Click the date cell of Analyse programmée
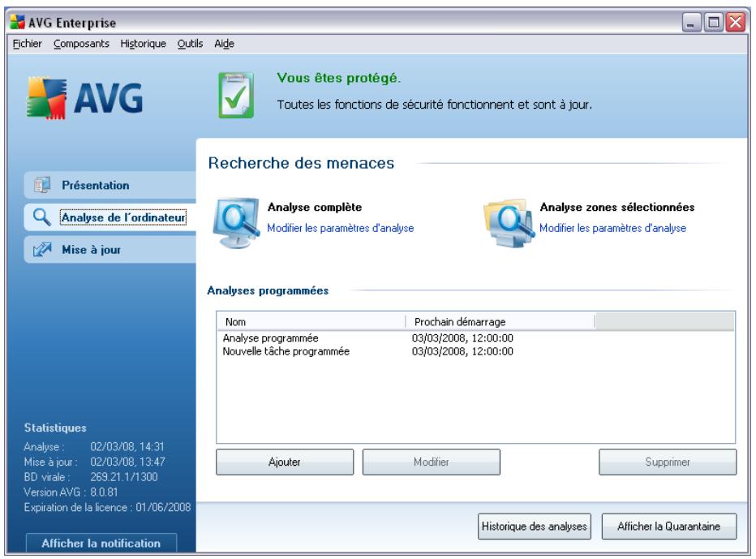The height and width of the screenshot is (559, 756). pos(462,338)
